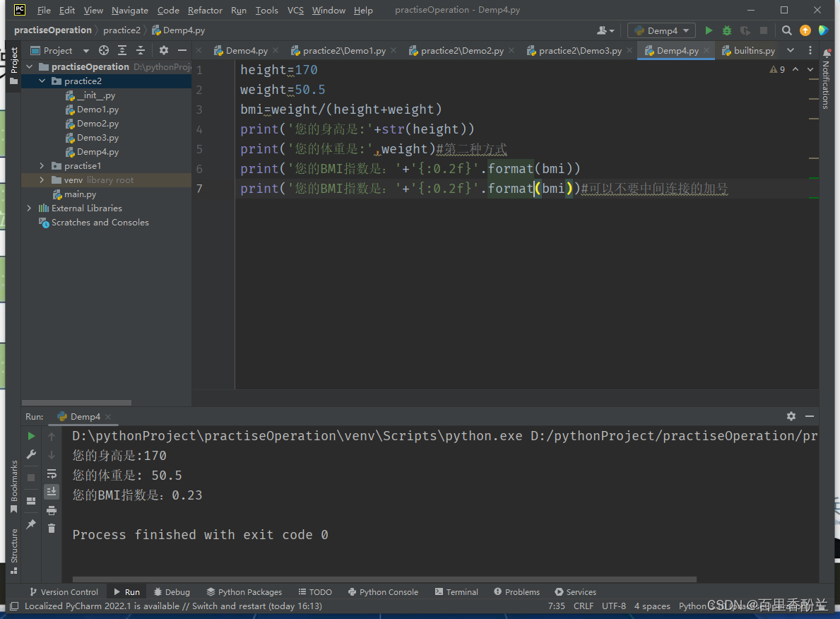840x619 pixels.
Task: Collapse the practiseOperation root folder
Action: 30,67
